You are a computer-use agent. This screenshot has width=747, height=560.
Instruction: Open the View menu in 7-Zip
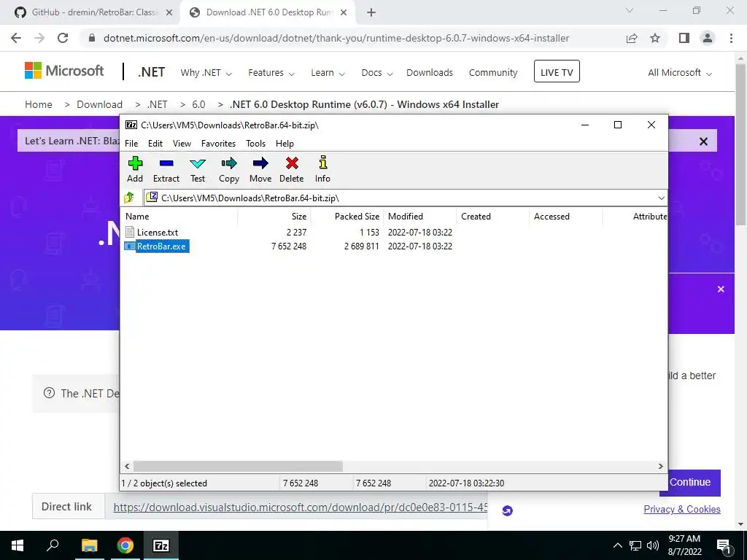(182, 144)
